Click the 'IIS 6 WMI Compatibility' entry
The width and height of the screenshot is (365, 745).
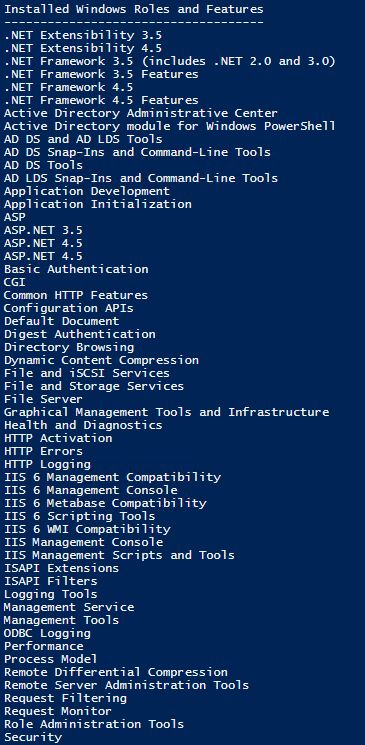point(87,529)
